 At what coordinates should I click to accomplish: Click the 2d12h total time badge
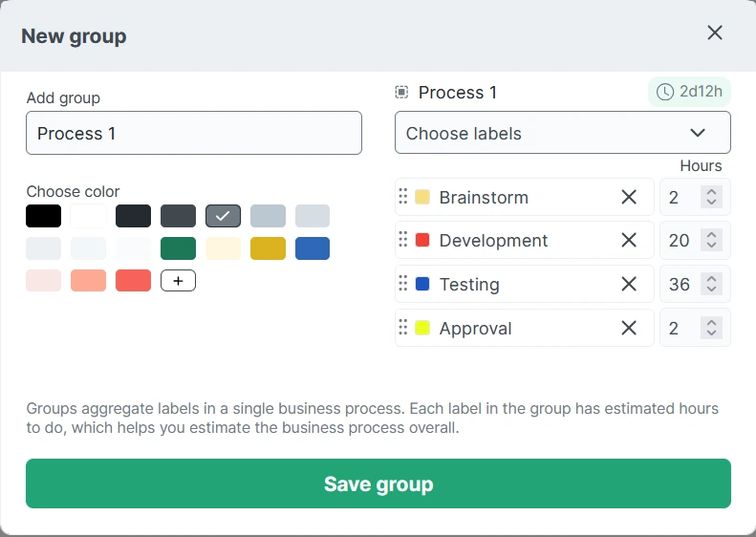pos(690,92)
